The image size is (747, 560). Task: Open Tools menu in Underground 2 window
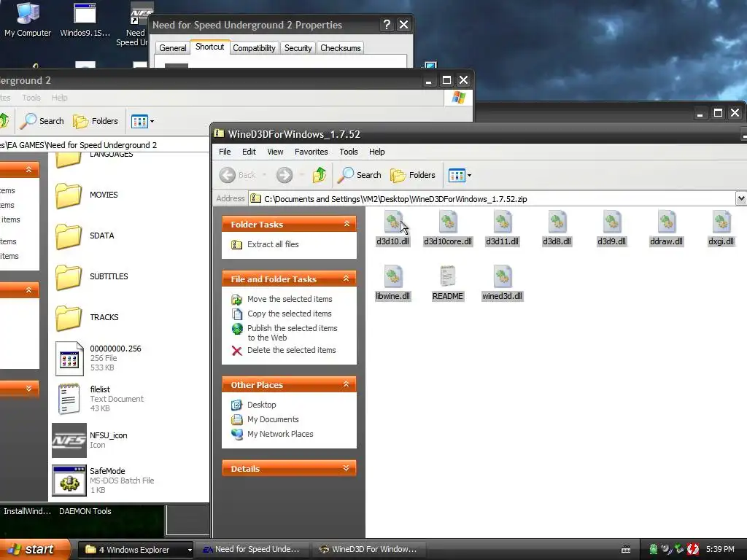click(31, 98)
